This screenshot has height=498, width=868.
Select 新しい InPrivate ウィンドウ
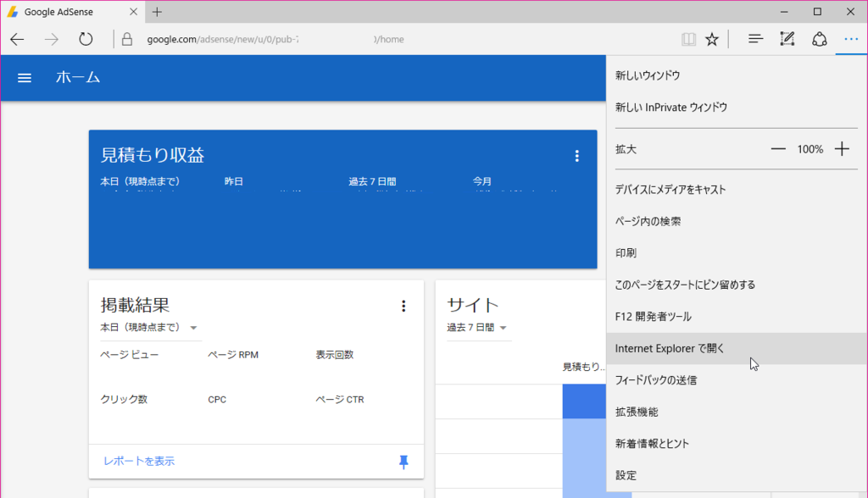point(737,108)
